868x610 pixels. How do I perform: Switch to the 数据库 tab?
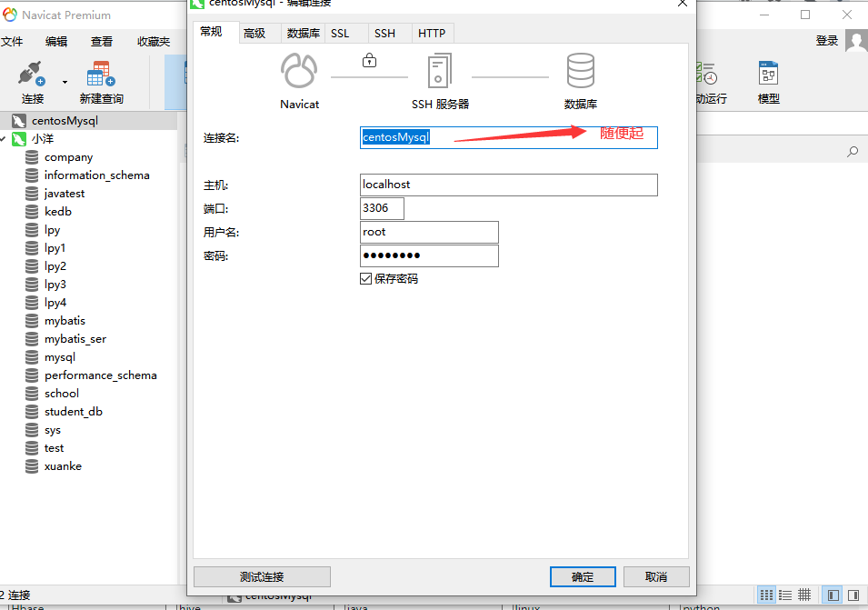[304, 34]
